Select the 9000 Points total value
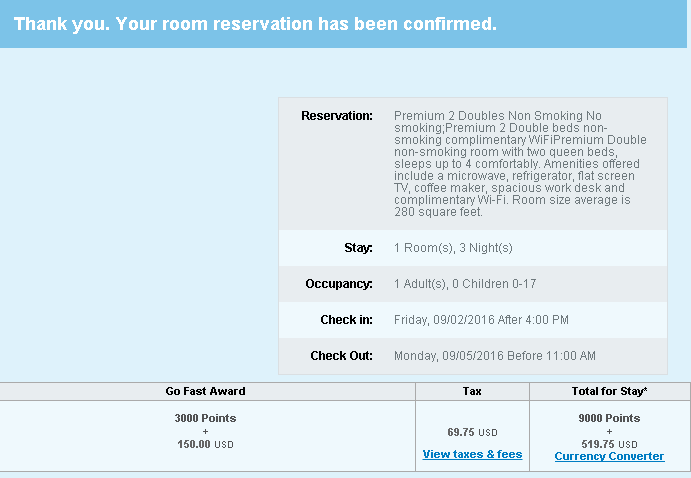 (610, 418)
